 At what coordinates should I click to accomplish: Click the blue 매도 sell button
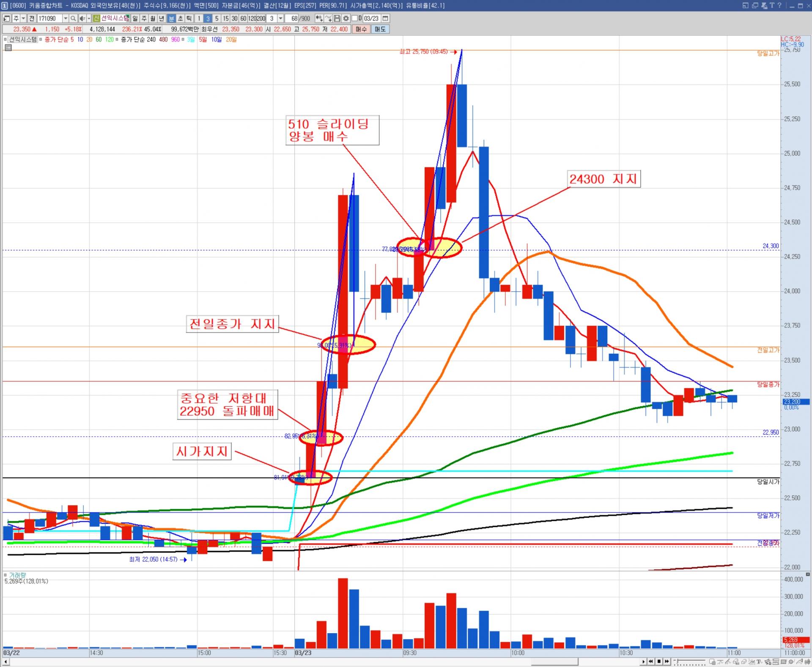click(380, 29)
